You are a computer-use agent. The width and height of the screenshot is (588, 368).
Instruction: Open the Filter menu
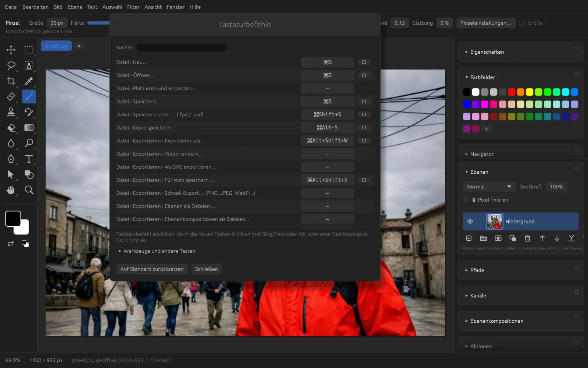click(x=133, y=7)
